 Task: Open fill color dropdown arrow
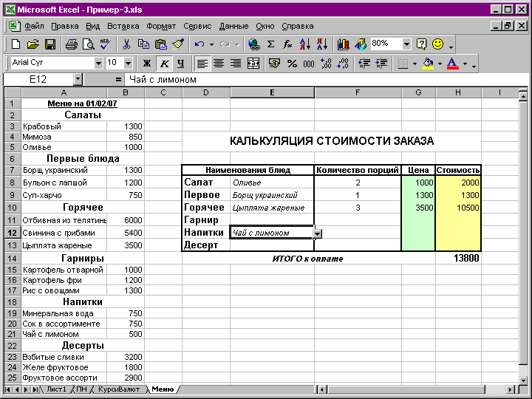(440, 64)
